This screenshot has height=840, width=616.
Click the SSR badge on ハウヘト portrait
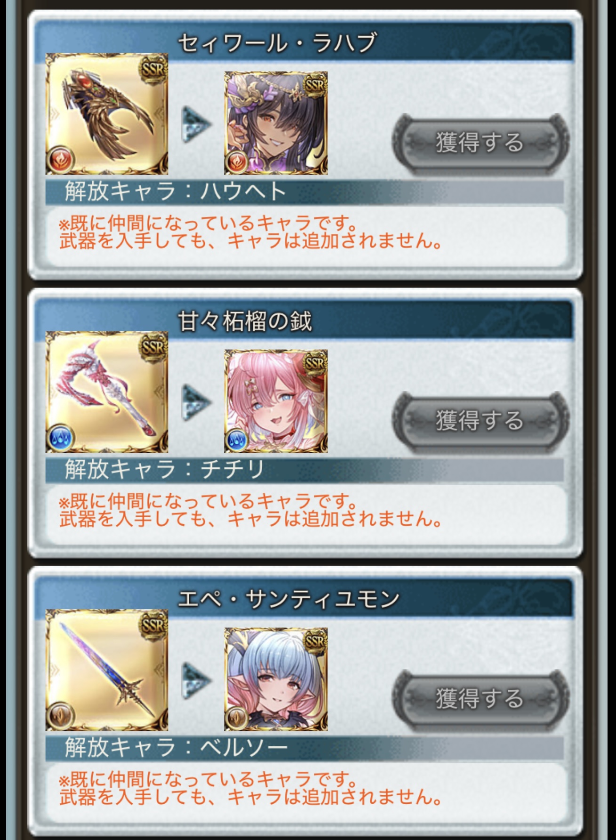click(x=314, y=85)
